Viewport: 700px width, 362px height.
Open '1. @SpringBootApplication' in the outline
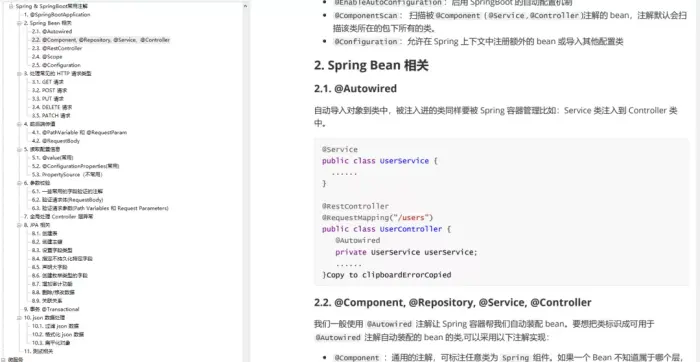[57, 15]
